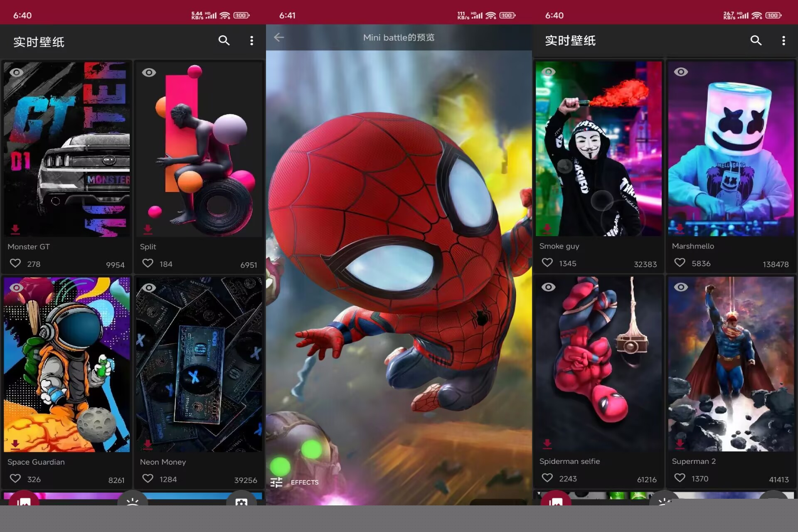Download the Monster GT wallpaper
The height and width of the screenshot is (532, 798).
point(15,229)
